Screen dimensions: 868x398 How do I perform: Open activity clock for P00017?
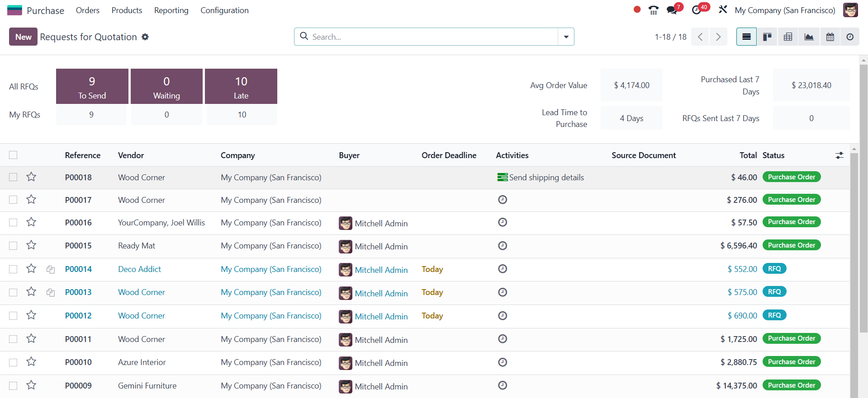(503, 200)
